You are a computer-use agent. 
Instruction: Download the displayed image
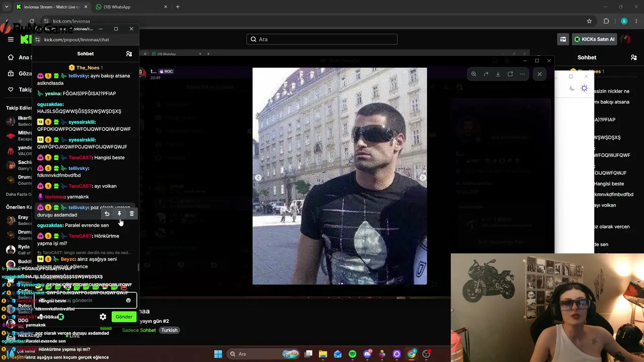tap(498, 74)
